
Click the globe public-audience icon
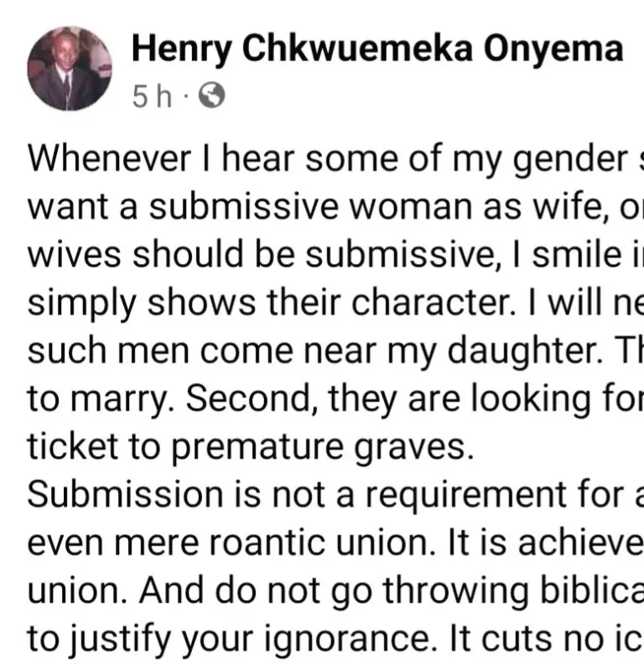211,99
